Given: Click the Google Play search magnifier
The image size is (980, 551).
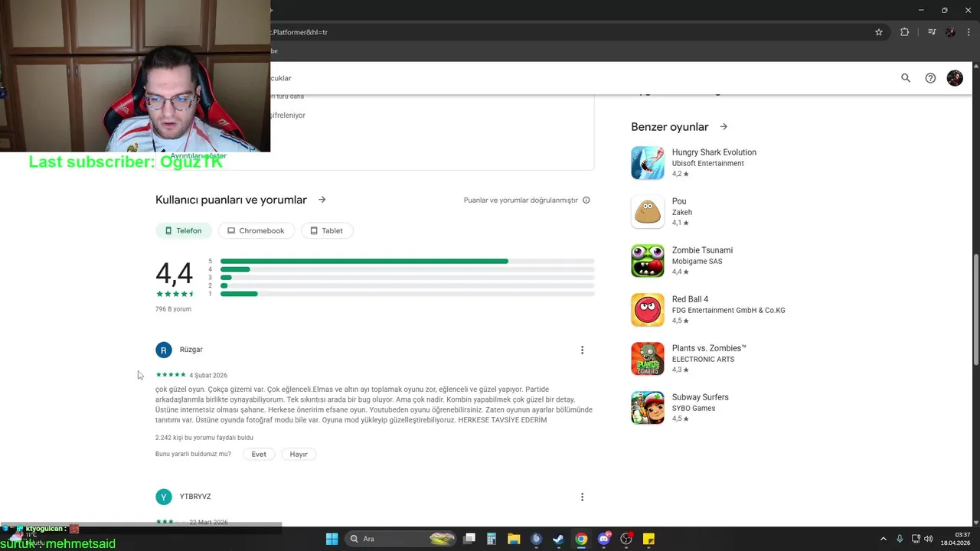Looking at the screenshot, I should click(x=906, y=78).
